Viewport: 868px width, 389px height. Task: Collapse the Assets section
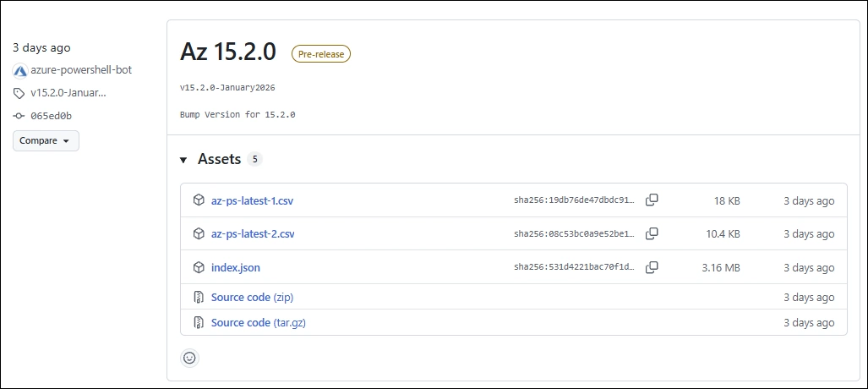coord(184,160)
